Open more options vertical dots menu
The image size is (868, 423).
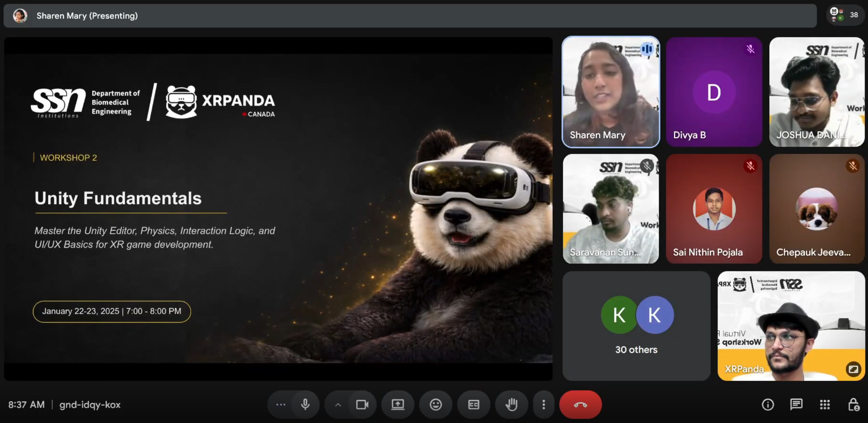[543, 404]
